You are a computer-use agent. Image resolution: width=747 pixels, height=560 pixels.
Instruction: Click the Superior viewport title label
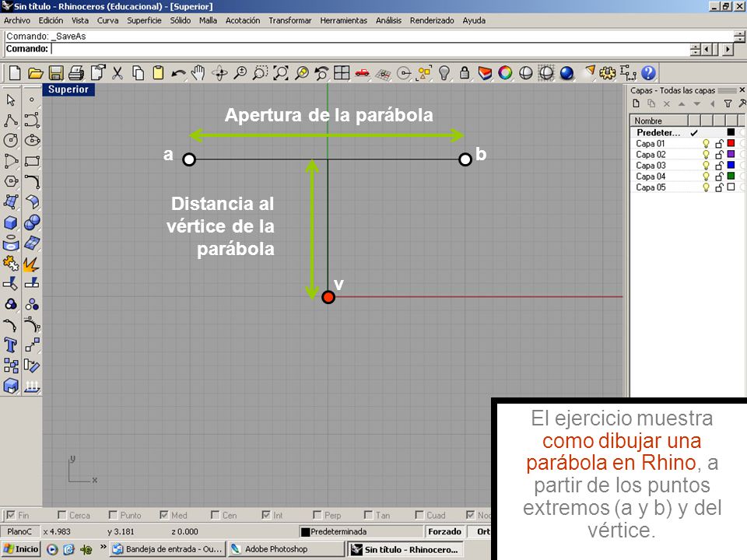click(68, 89)
